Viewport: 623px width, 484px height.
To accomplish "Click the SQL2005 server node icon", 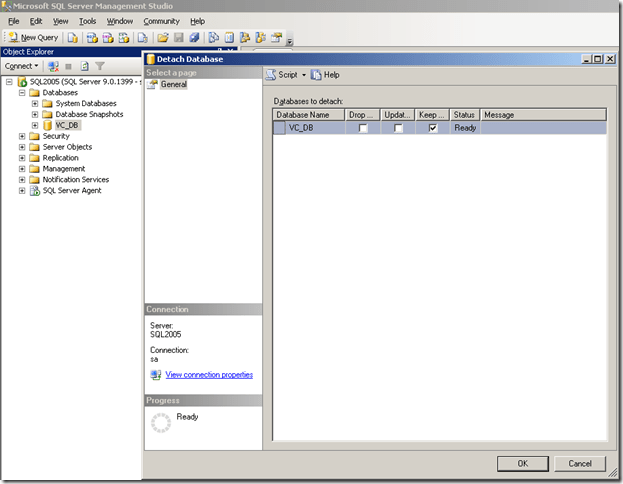I will (x=23, y=81).
